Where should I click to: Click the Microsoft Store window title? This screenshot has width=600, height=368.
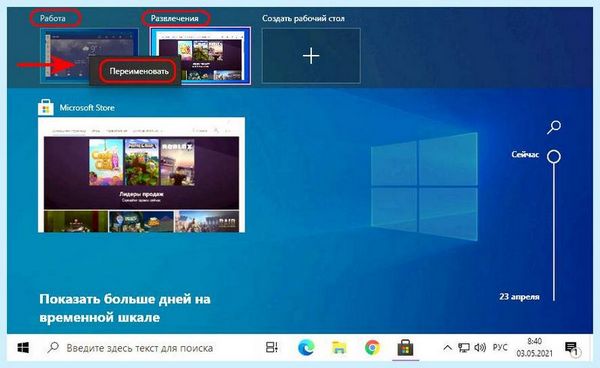87,108
